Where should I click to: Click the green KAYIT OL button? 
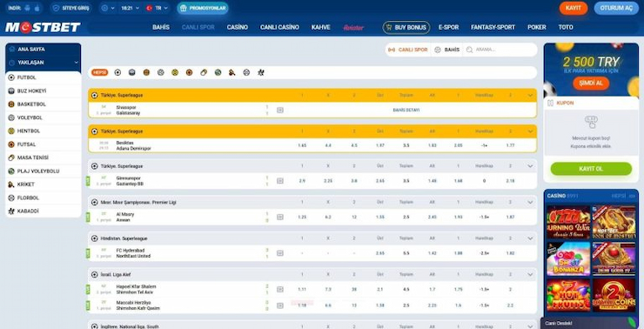point(591,169)
